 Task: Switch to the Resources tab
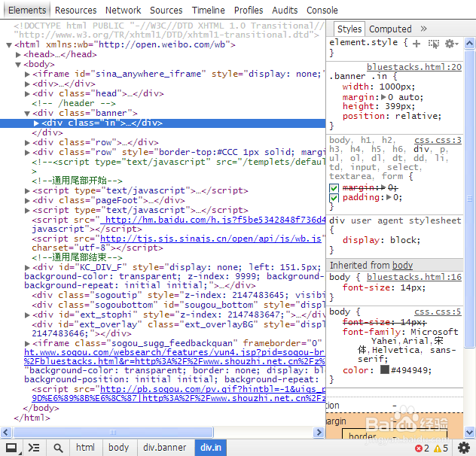(75, 11)
